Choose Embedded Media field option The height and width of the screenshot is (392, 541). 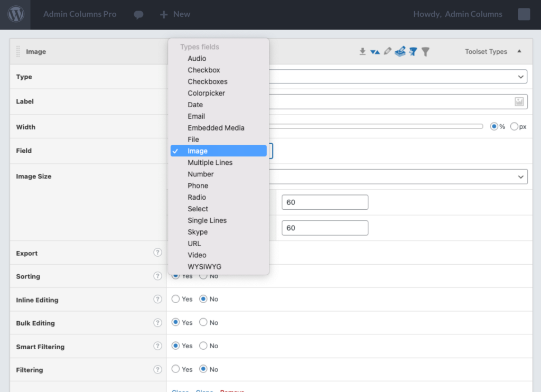click(218, 128)
